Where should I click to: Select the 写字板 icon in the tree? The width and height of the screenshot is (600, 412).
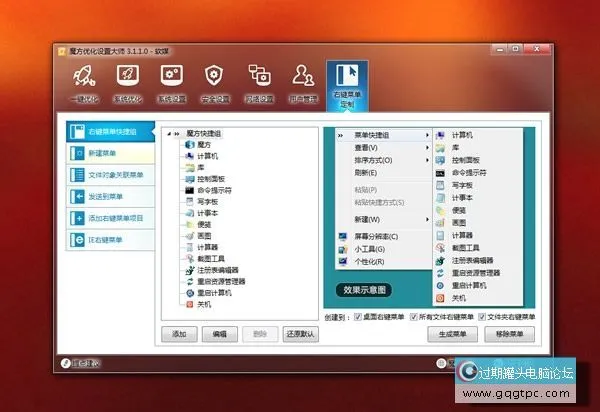(x=190, y=202)
